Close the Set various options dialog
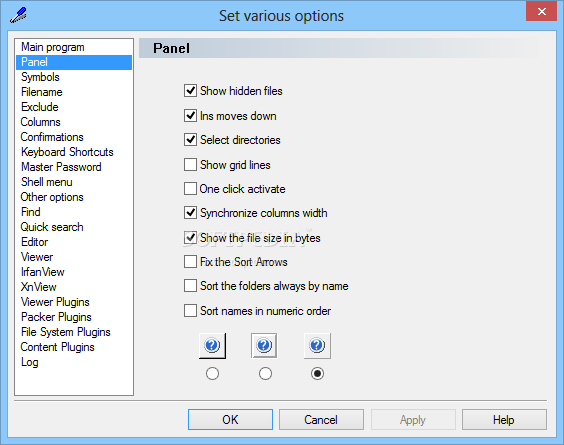This screenshot has height=445, width=564. click(541, 12)
